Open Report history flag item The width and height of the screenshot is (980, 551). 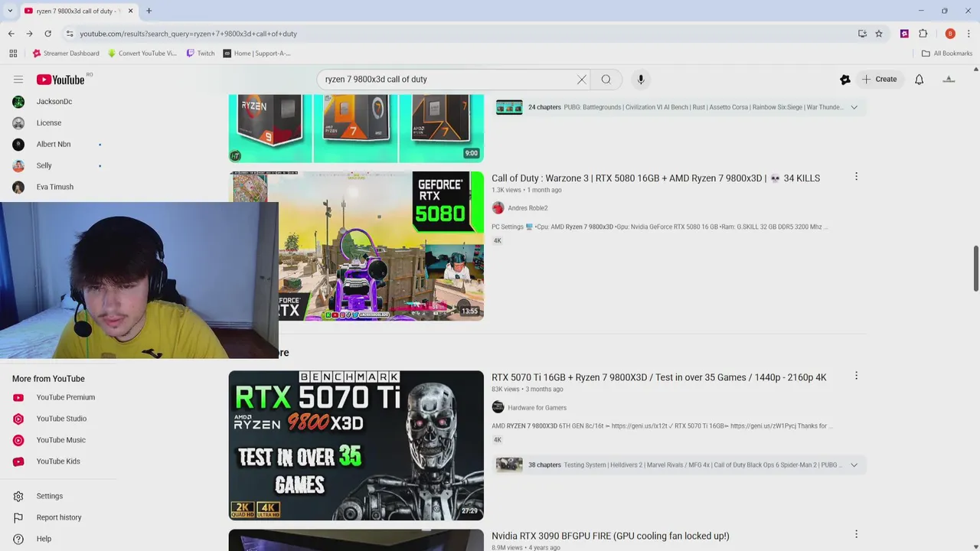(x=57, y=517)
